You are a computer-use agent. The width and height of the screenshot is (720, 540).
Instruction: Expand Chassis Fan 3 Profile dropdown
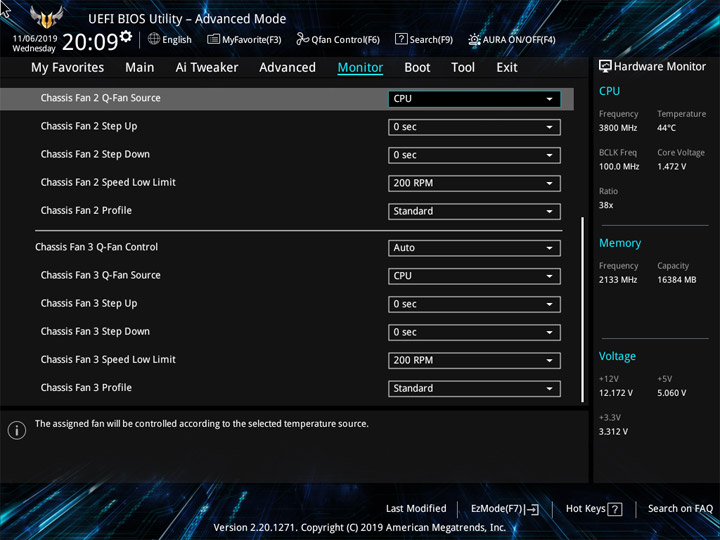[474, 388]
